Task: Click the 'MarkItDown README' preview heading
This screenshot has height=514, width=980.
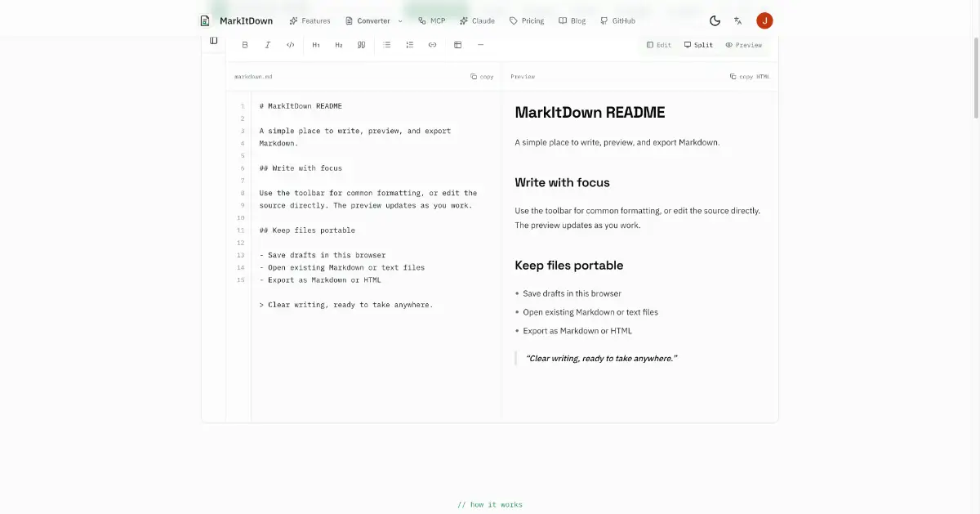Action: 590,113
